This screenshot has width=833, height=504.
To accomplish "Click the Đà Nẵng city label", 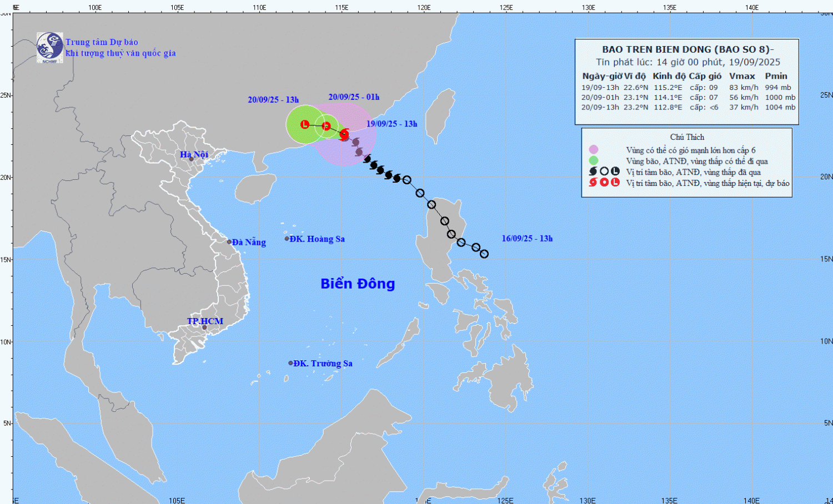I will (249, 242).
